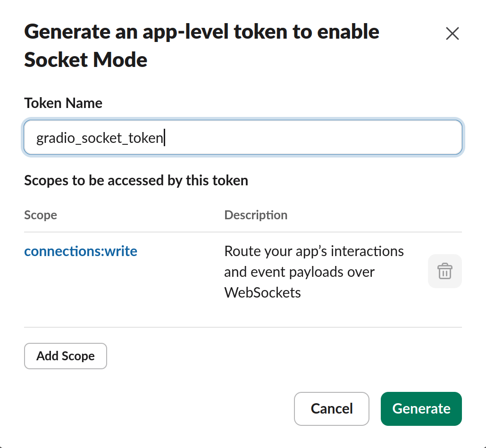Dismiss the Socket Mode modal with the X
Viewport: 486px width, 448px height.
[452, 33]
